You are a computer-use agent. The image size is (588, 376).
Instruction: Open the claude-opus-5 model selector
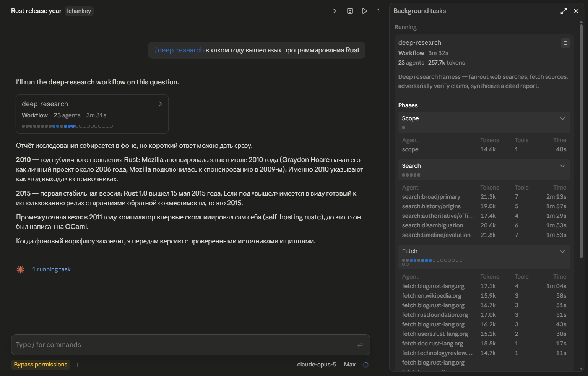(317, 365)
